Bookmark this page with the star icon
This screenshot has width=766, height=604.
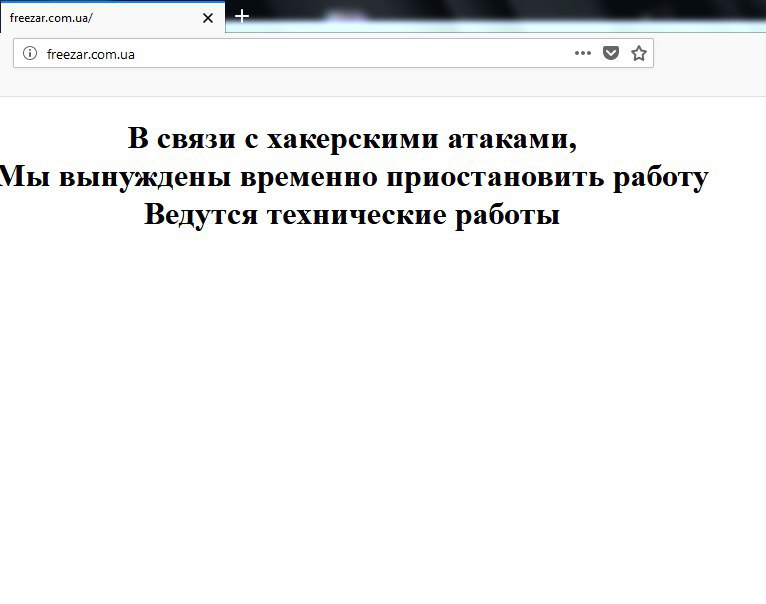639,53
